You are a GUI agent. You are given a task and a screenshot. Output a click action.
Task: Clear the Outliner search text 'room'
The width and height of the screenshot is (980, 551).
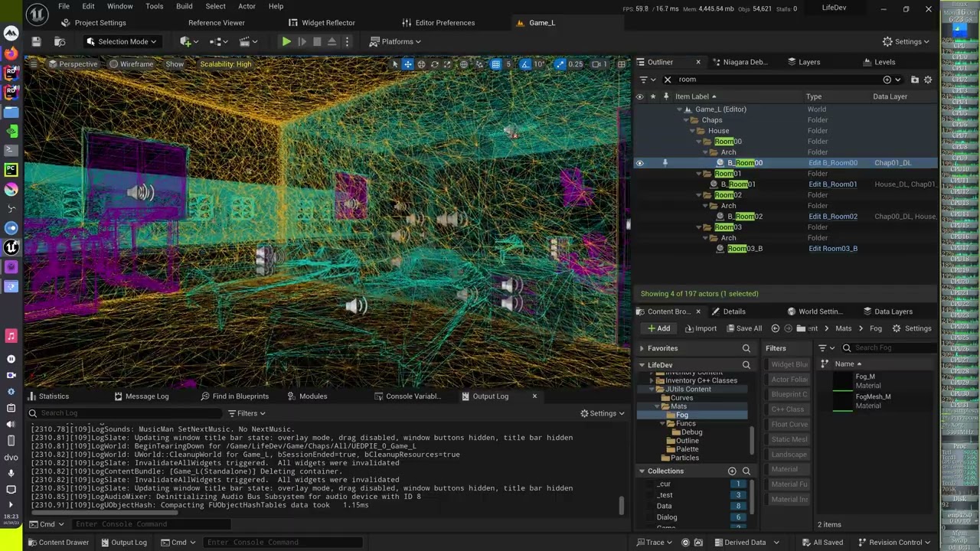pos(668,79)
